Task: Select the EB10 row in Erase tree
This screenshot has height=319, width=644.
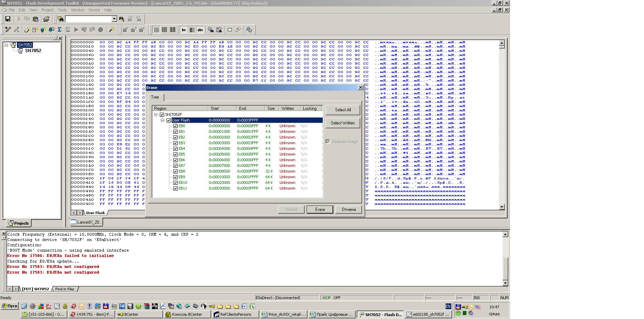Action: coord(237,183)
